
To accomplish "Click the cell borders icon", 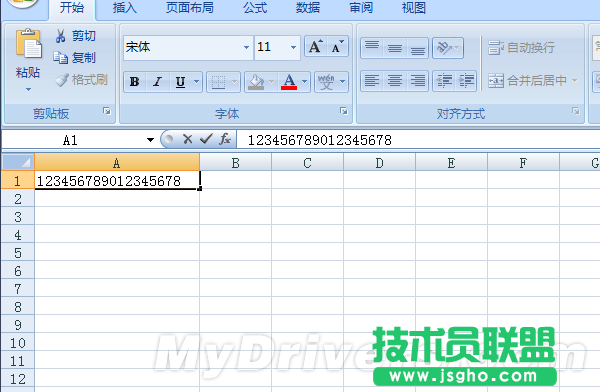I will 218,82.
